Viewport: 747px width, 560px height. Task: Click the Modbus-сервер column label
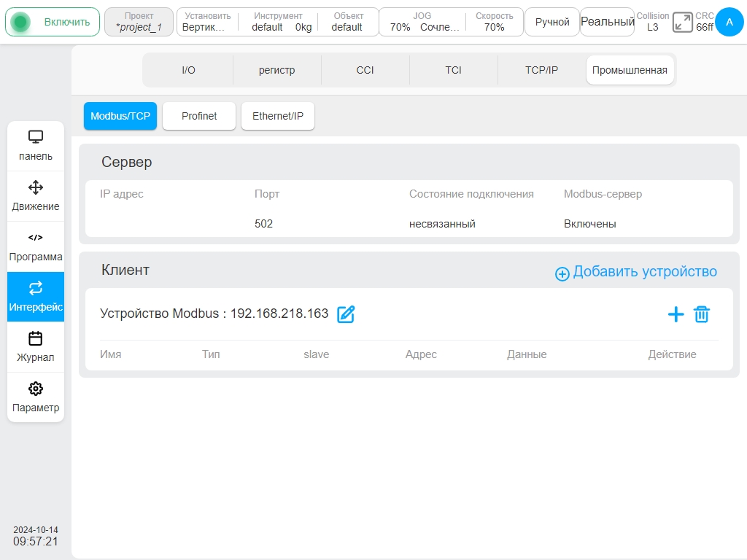coord(603,194)
